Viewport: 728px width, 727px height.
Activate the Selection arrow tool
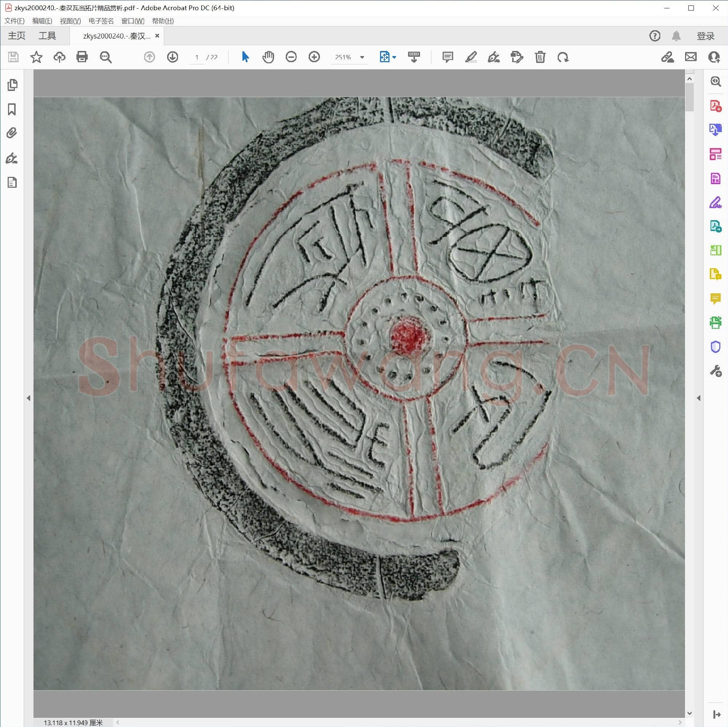click(x=245, y=57)
